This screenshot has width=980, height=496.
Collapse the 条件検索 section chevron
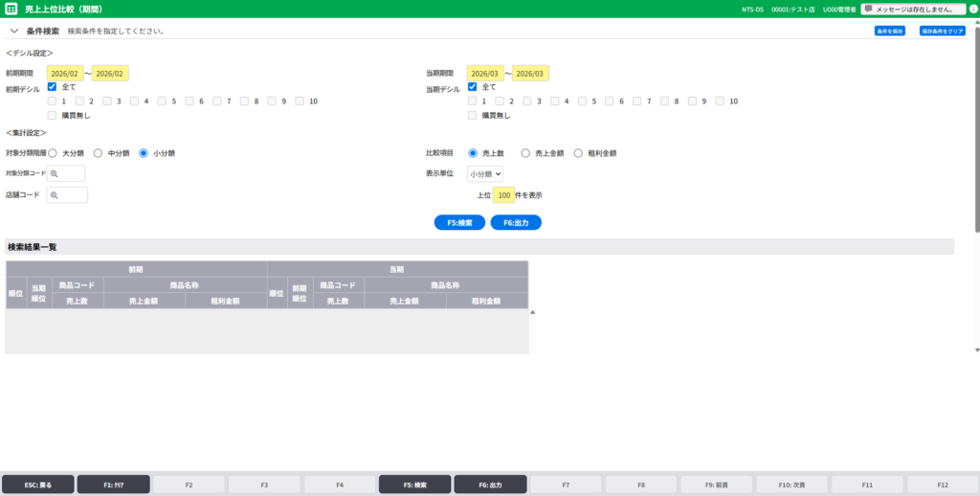[x=14, y=31]
